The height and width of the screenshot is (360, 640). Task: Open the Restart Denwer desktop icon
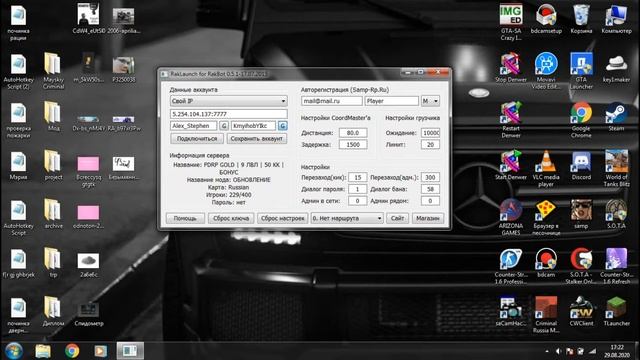(x=511, y=120)
